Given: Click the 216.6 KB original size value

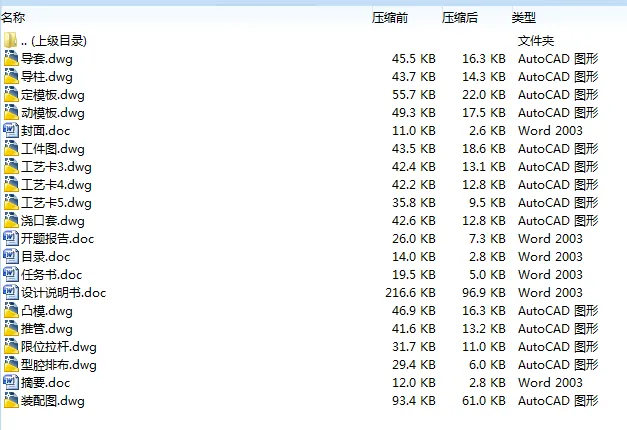Looking at the screenshot, I should click(x=410, y=293).
